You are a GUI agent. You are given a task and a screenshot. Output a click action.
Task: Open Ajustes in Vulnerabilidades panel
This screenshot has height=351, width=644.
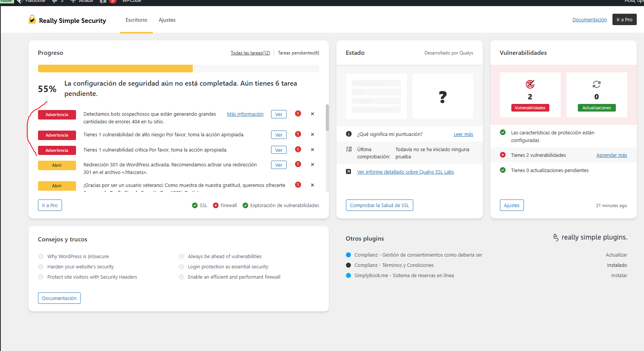(512, 205)
